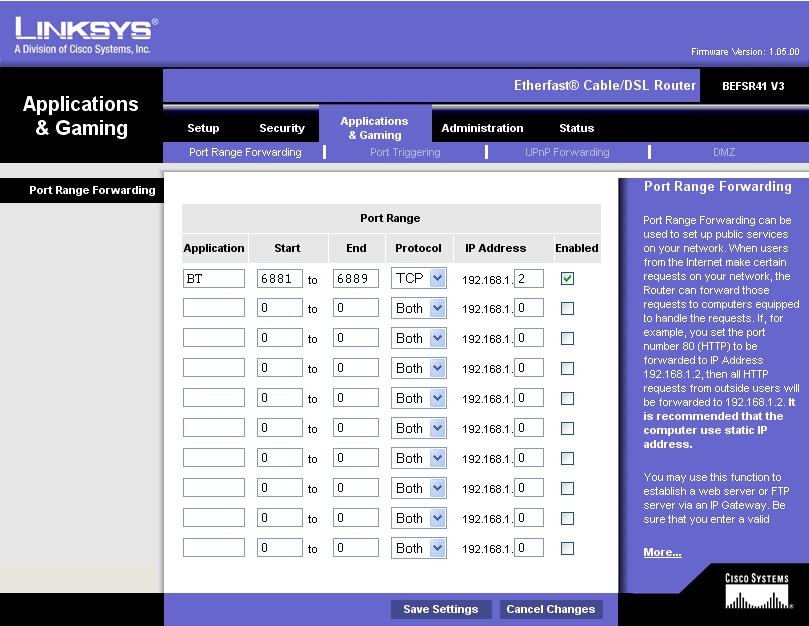This screenshot has width=809, height=626.
Task: Click the Enabled column header
Action: [x=577, y=248]
